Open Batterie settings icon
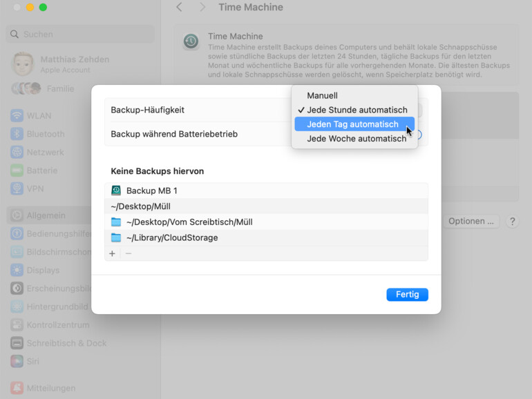Image resolution: width=532 pixels, height=399 pixels. coord(17,171)
